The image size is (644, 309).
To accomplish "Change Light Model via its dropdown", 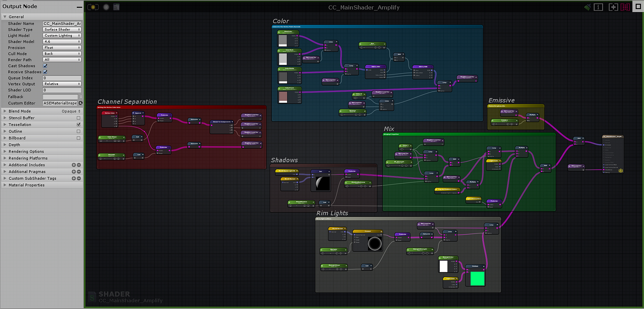I will point(62,35).
